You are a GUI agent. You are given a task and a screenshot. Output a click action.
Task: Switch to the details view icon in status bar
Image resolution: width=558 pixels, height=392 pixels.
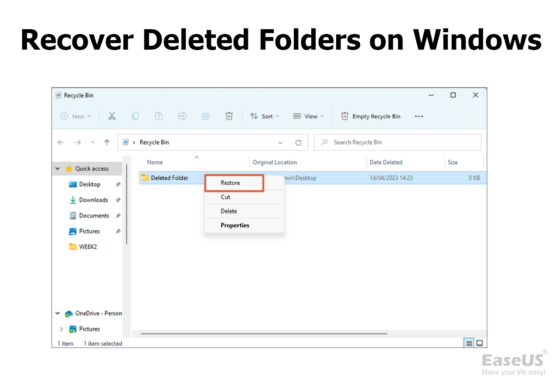[x=469, y=343]
